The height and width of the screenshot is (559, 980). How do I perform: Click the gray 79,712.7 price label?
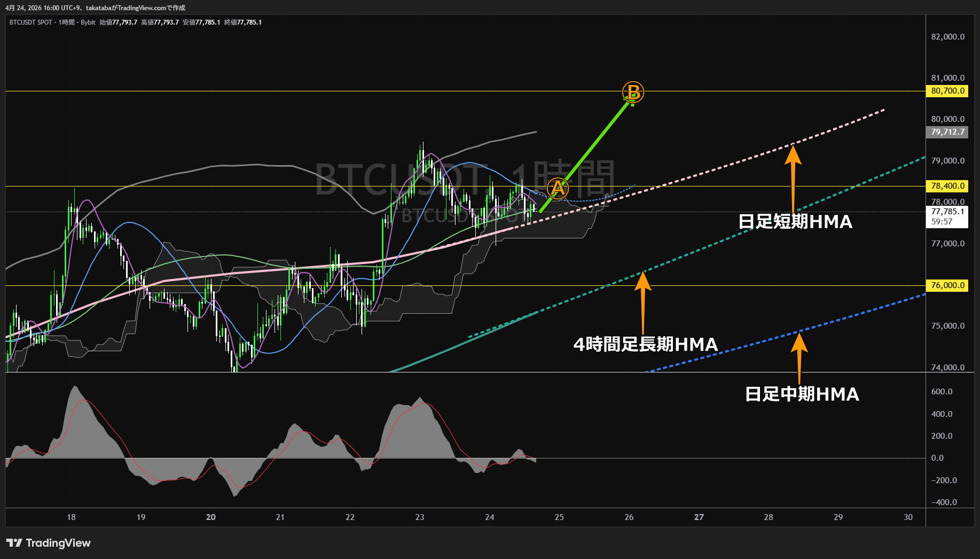[947, 132]
